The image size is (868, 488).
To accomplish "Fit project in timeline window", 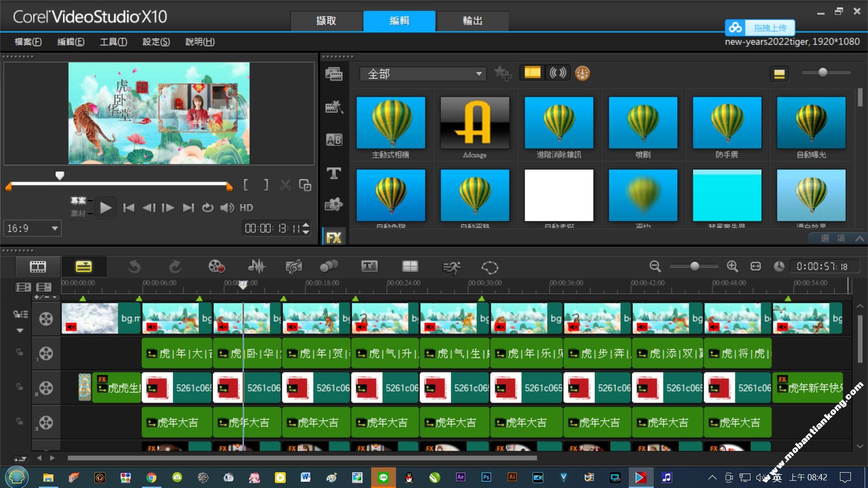I will click(756, 267).
